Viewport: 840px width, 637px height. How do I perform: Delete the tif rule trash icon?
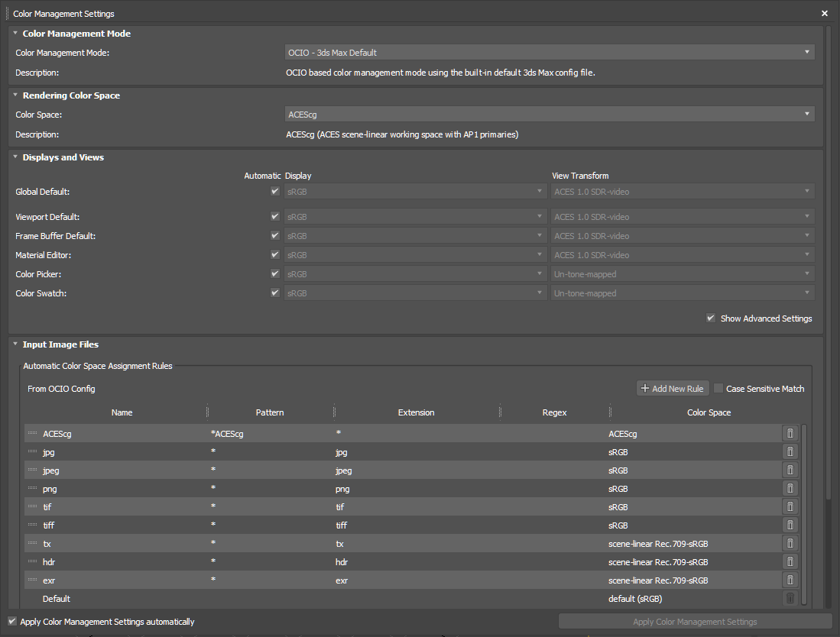tap(790, 506)
